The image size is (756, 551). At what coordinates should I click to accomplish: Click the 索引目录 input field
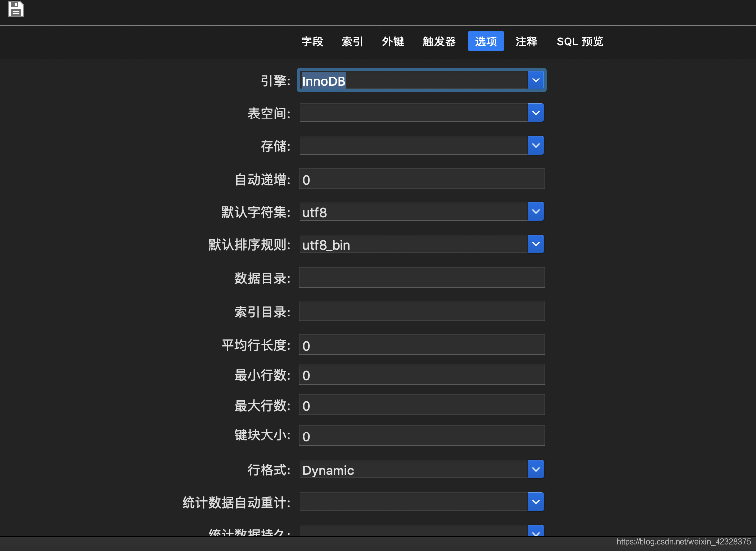pyautogui.click(x=421, y=311)
